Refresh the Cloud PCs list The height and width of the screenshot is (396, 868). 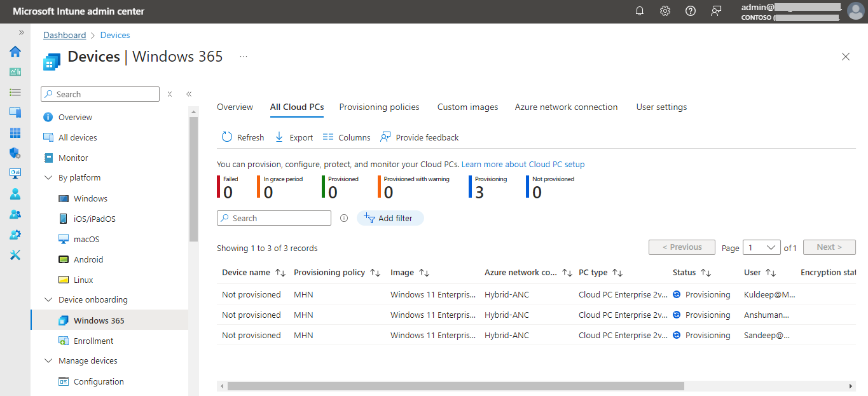point(243,137)
